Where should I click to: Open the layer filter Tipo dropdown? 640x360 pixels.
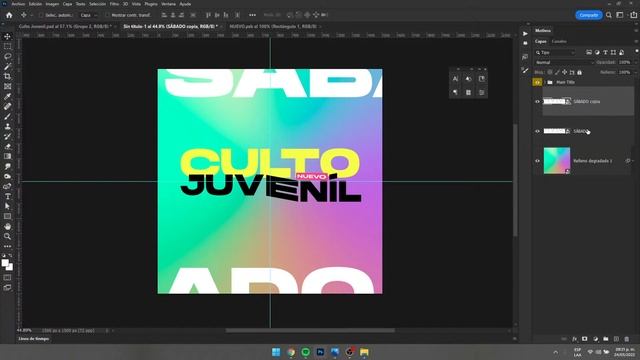coord(555,52)
